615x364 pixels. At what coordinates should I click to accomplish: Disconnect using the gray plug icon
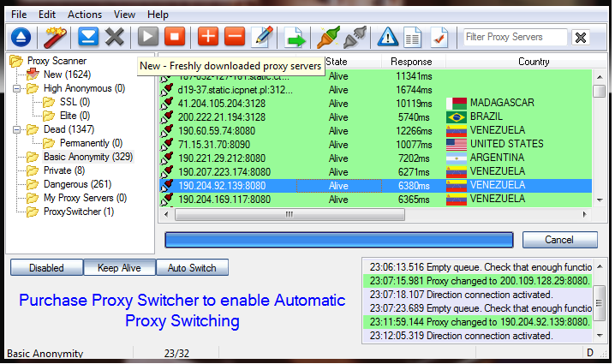click(x=355, y=38)
